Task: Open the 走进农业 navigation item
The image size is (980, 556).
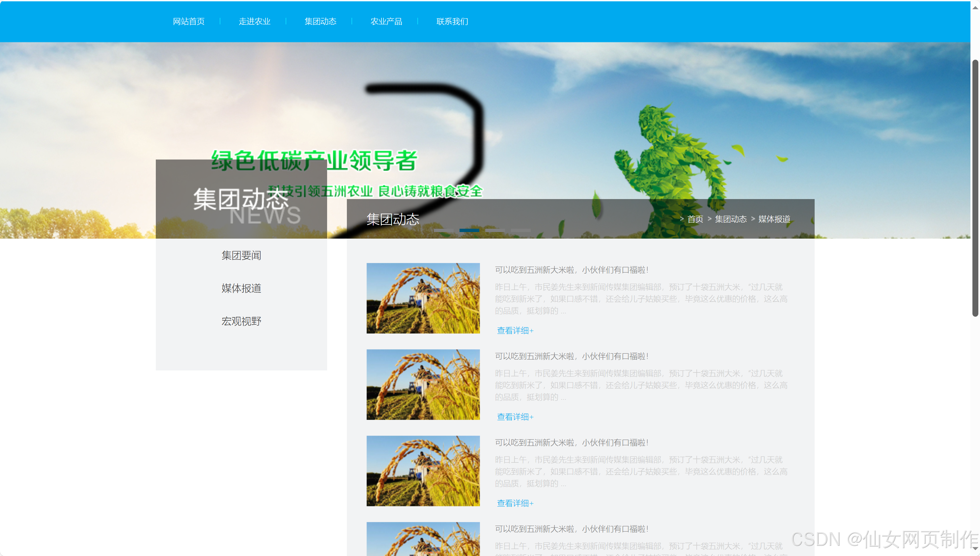Action: click(x=255, y=21)
